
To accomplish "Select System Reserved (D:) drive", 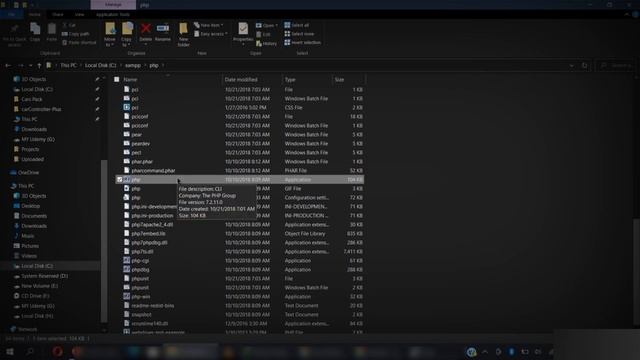I will [x=41, y=276].
